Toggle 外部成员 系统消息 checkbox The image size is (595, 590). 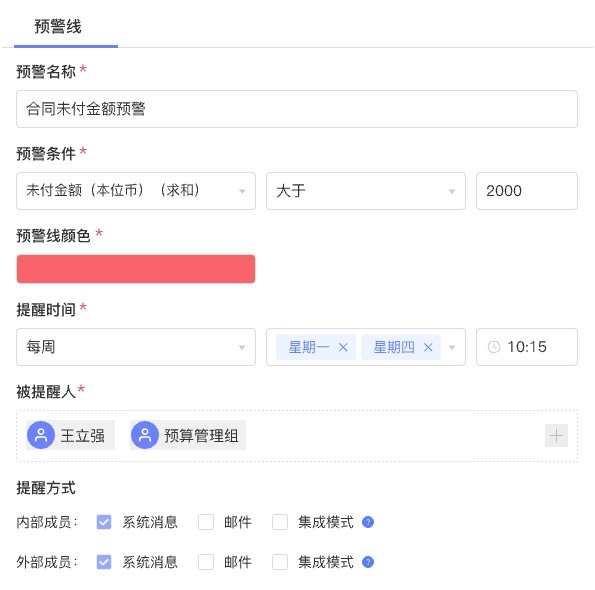click(x=104, y=562)
